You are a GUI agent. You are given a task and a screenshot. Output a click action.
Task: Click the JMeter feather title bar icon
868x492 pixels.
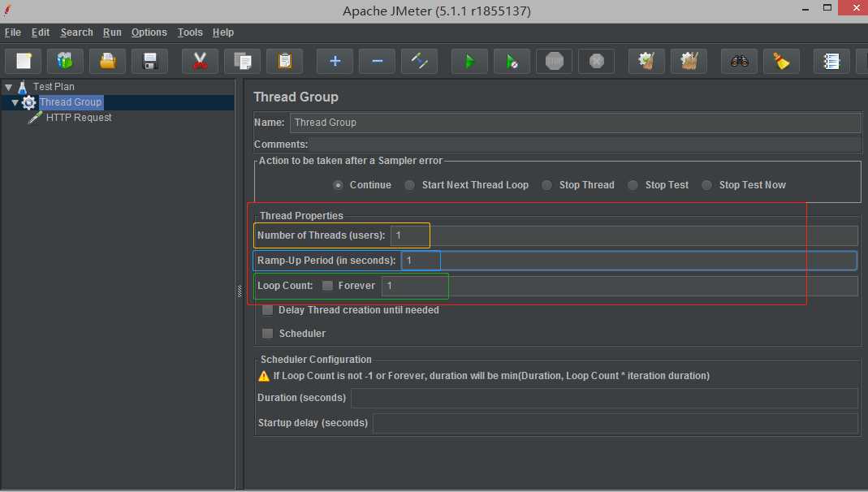coord(8,10)
